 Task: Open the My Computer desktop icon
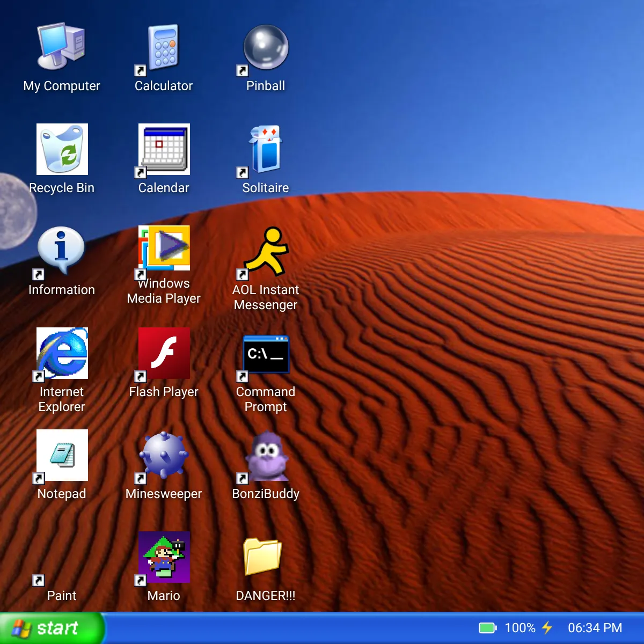62,47
